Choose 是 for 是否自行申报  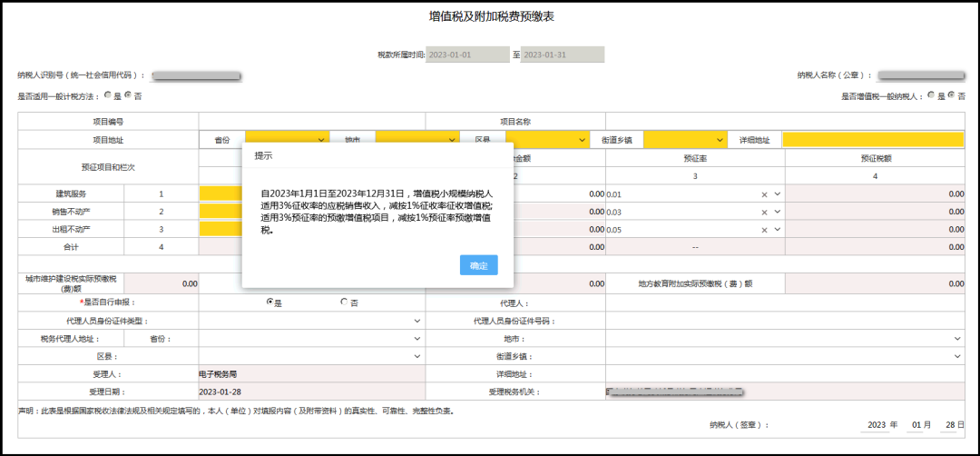pos(270,302)
